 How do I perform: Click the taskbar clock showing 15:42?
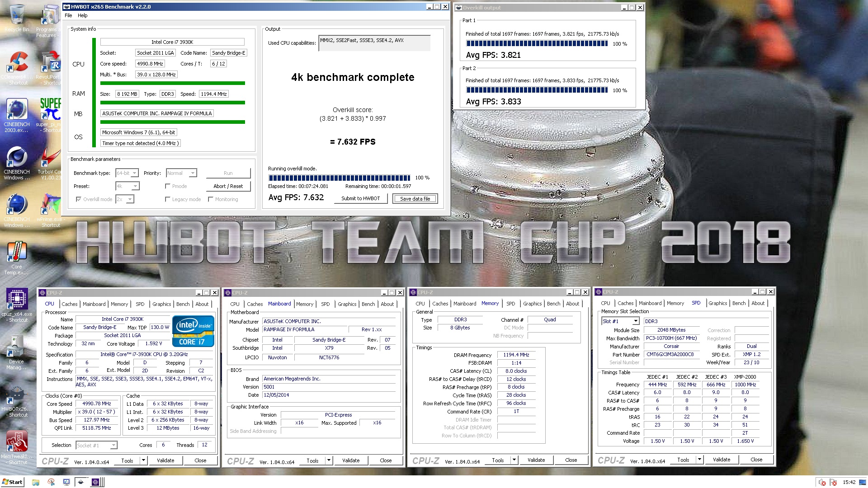click(849, 482)
